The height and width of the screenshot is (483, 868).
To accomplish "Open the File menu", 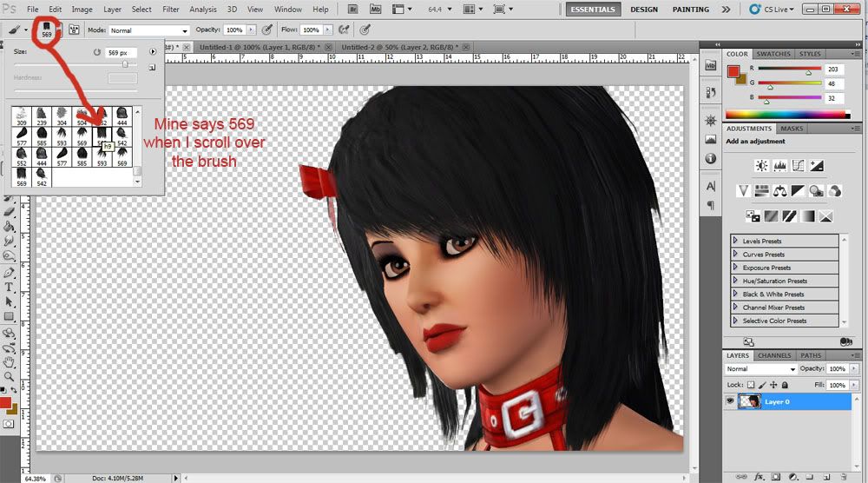I will click(33, 10).
